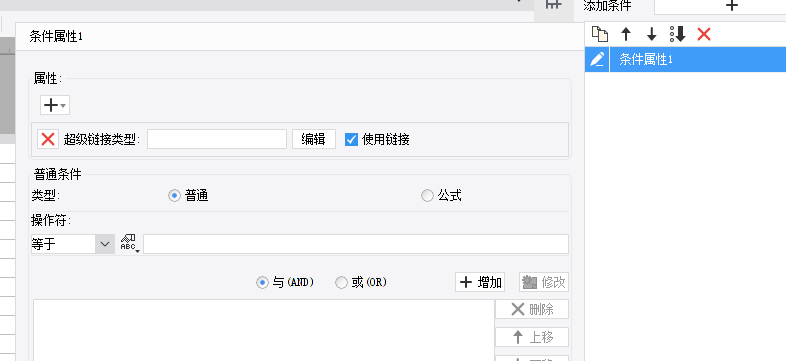Click the pencil edit icon beside 条件属性1

pyautogui.click(x=597, y=59)
